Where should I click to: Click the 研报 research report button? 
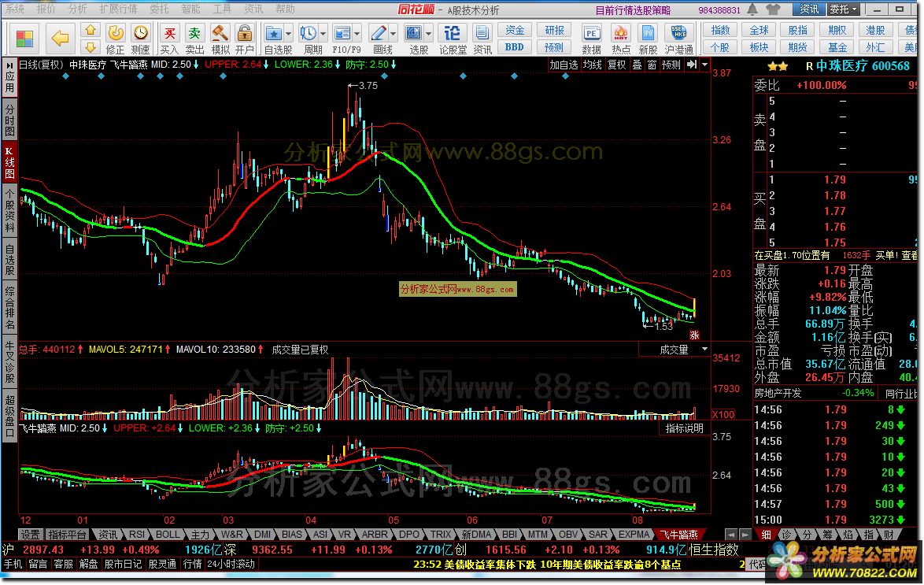coord(554,30)
